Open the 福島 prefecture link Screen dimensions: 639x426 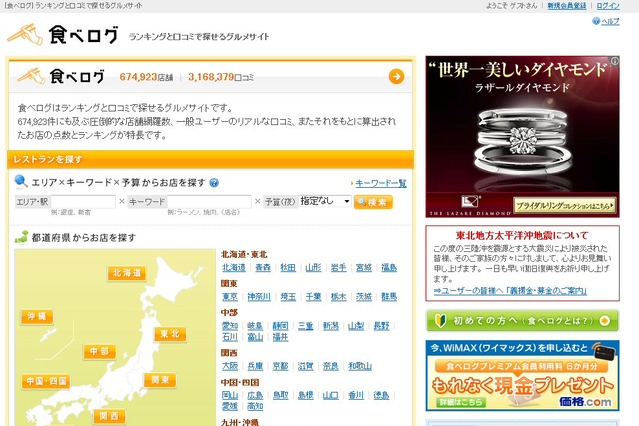[x=389, y=267]
